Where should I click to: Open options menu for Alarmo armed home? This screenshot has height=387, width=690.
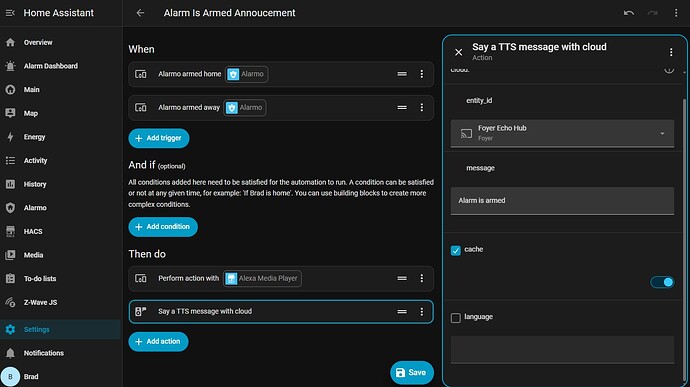(x=422, y=74)
